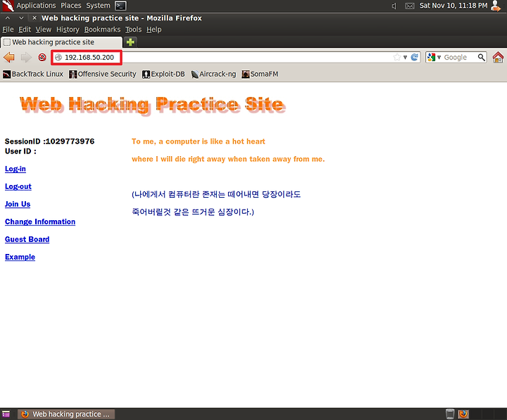Open the URL history dropdown arrow
Screen dimensions: 507x420
pos(405,58)
